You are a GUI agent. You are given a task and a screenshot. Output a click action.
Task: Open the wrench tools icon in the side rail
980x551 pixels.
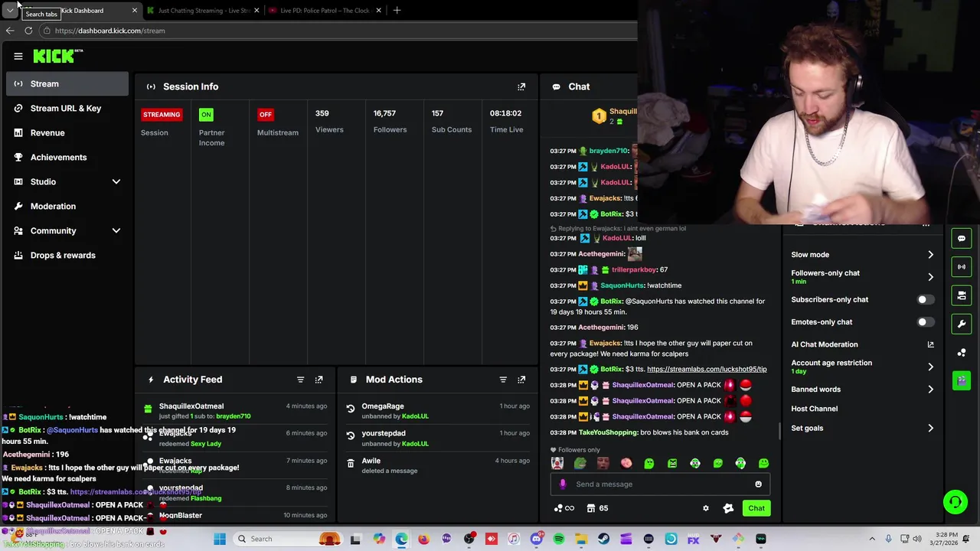tap(962, 324)
